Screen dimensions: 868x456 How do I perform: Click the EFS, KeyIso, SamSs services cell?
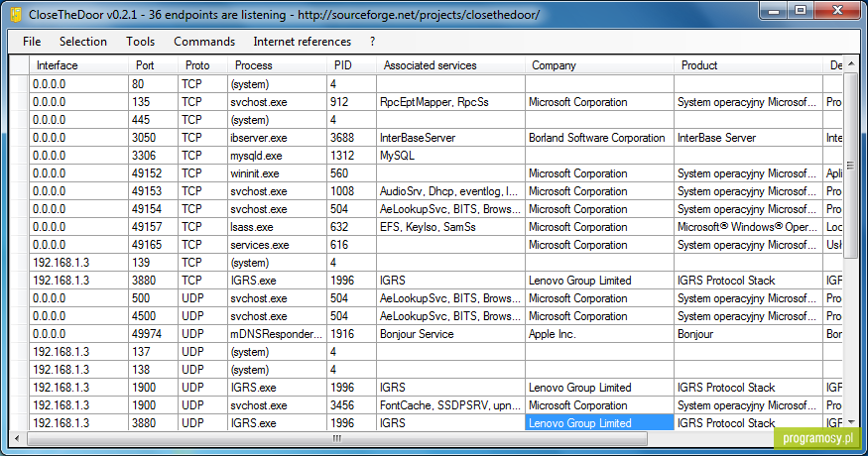[450, 227]
